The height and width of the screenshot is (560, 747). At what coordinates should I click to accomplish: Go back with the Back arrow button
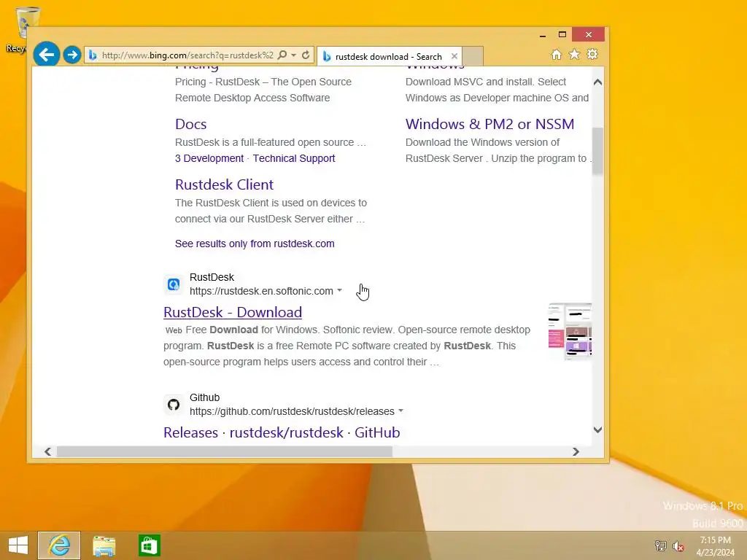[x=46, y=55]
